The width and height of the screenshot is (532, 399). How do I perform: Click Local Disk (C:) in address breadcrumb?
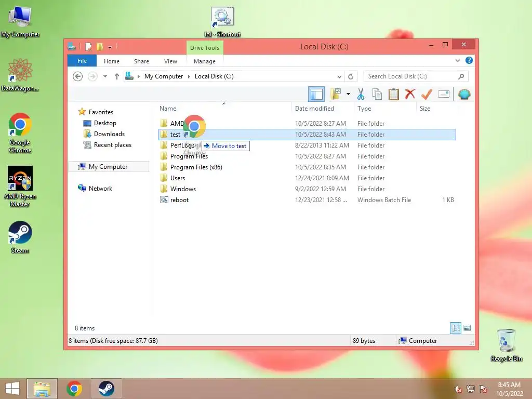tap(214, 76)
